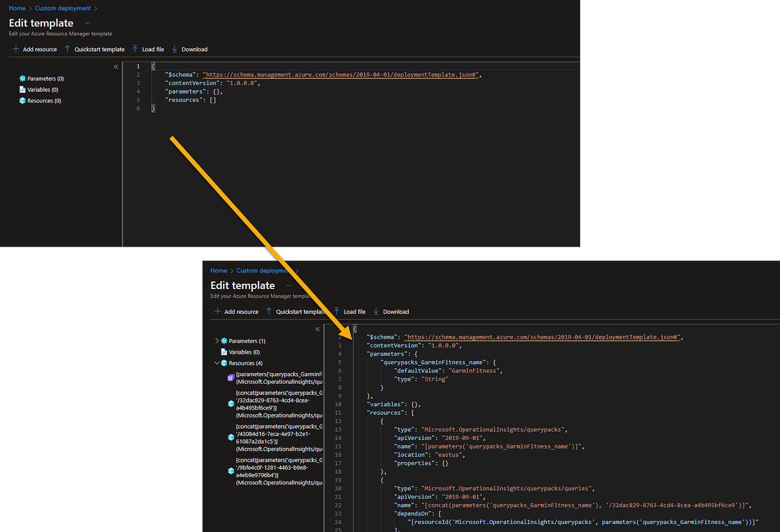The height and width of the screenshot is (532, 780).
Task: Click the "variables": {} line
Action: pyautogui.click(x=394, y=404)
